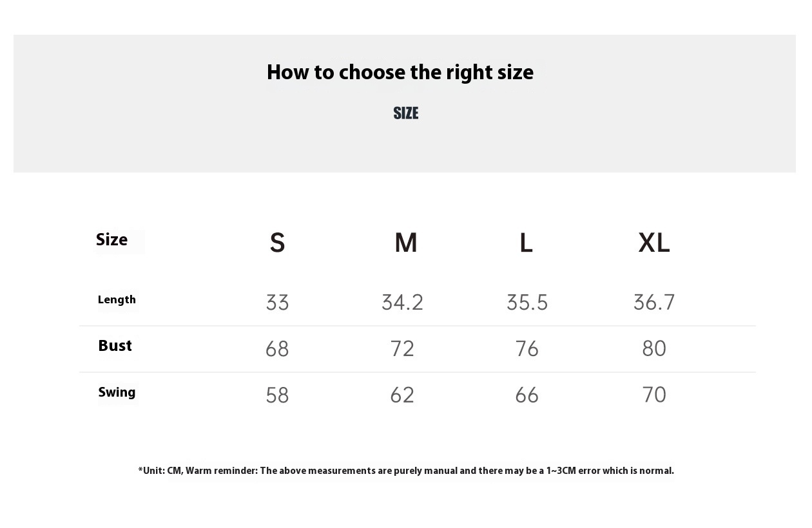Click the 36.7 length value for XL

654,303
